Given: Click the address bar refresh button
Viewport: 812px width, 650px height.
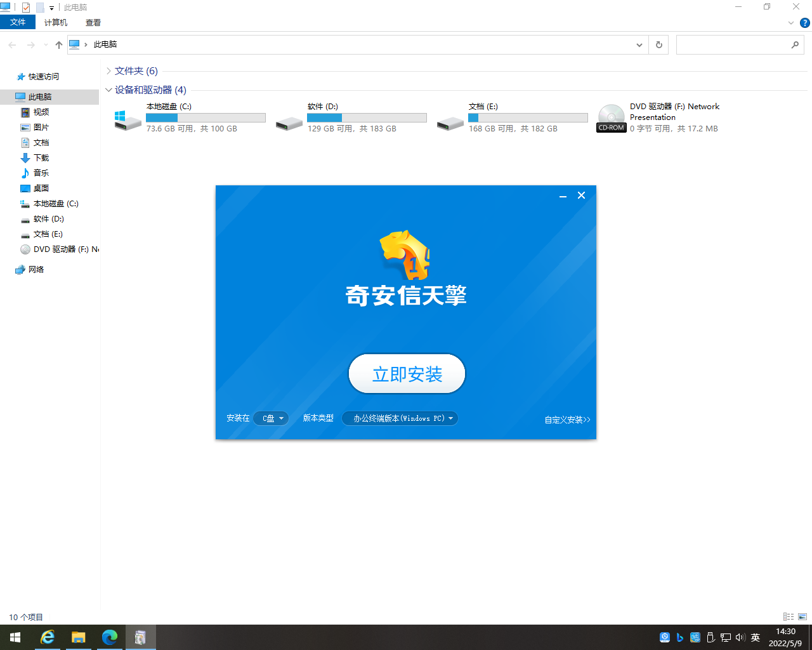Looking at the screenshot, I should click(x=658, y=44).
